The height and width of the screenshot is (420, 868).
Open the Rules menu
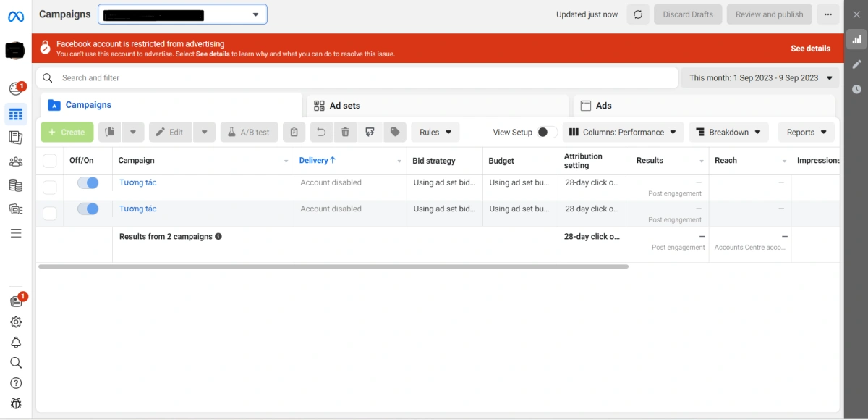tap(435, 132)
